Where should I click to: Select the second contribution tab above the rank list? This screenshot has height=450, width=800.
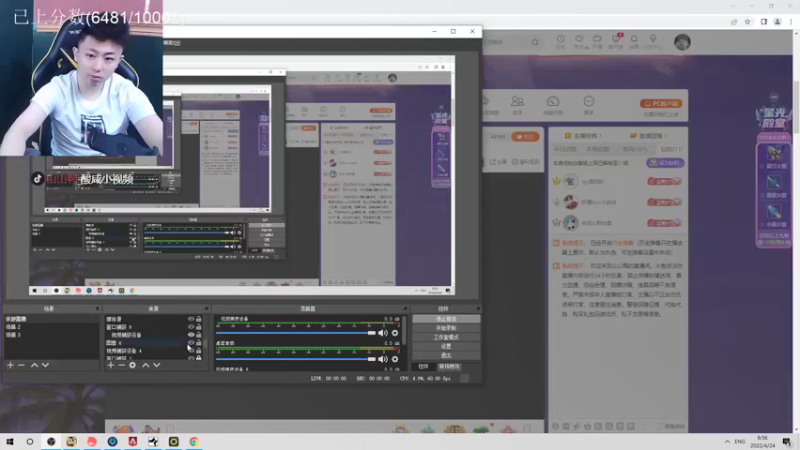(598, 149)
